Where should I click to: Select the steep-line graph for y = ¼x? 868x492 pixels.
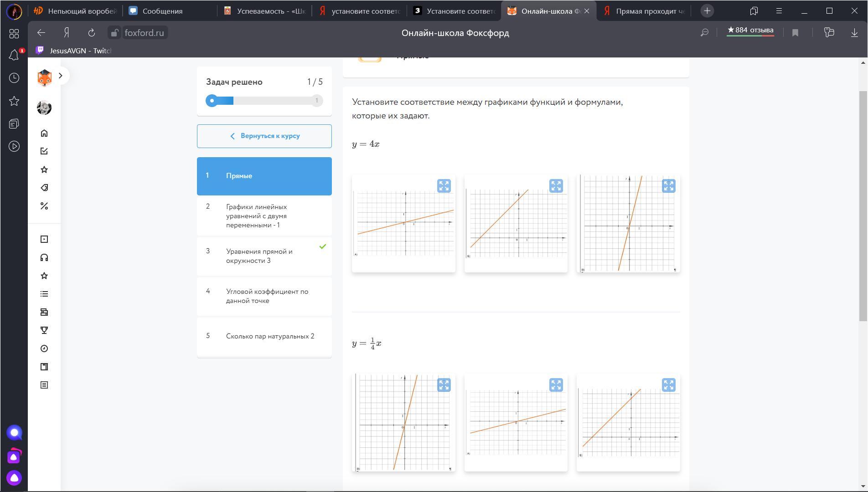[x=403, y=422]
